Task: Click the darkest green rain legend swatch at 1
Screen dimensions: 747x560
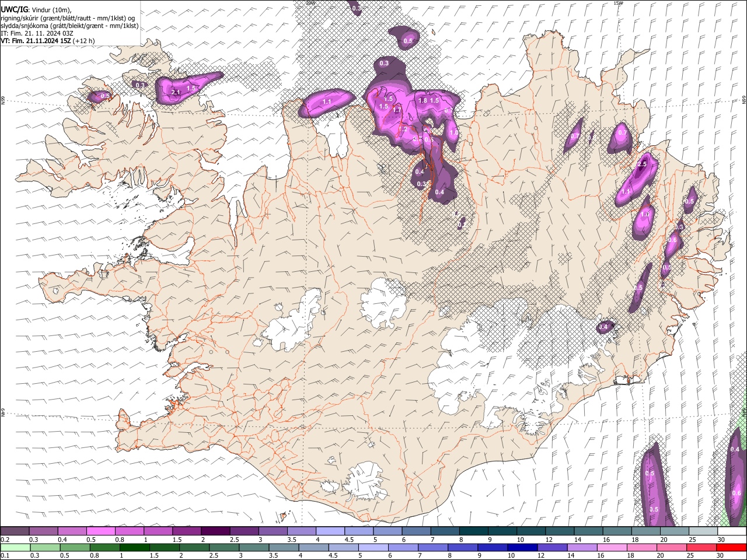Action: point(134,547)
